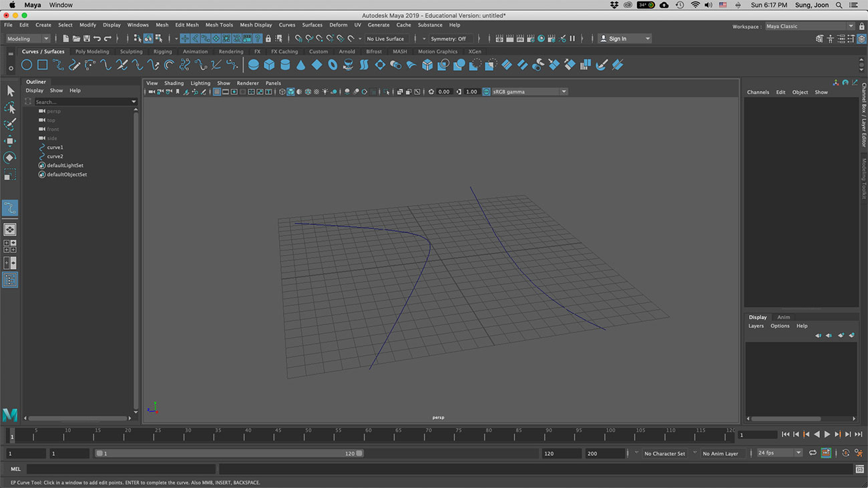The image size is (868, 488).
Task: Click the Save Scene disk icon
Action: pyautogui.click(x=87, y=39)
